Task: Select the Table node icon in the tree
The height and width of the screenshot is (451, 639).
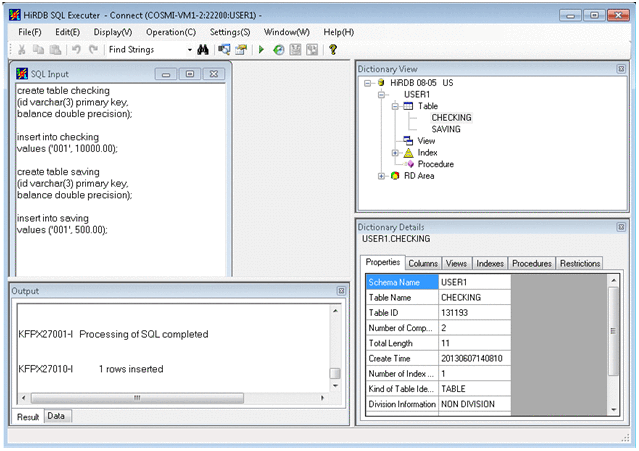Action: click(409, 106)
